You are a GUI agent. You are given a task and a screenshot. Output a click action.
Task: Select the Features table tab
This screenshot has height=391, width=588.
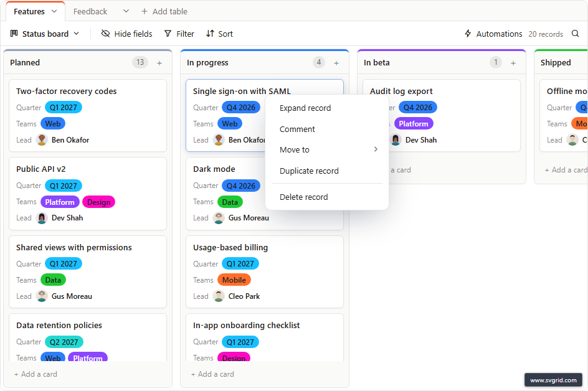pos(29,12)
